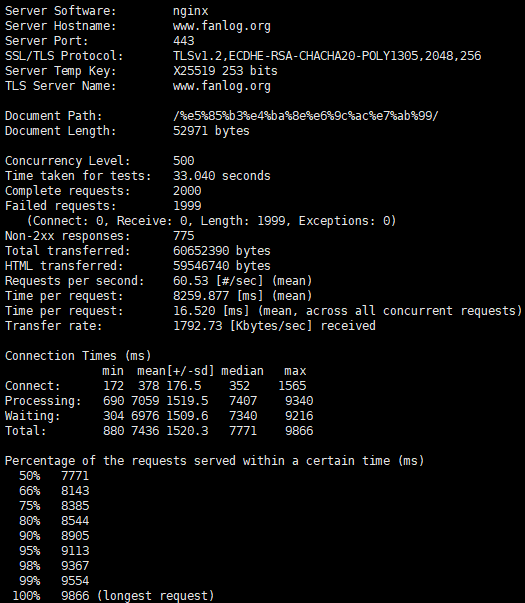The width and height of the screenshot is (525, 603).
Task: Click the 1792.73 Kbytes/sec transfer rate
Action: (274, 326)
